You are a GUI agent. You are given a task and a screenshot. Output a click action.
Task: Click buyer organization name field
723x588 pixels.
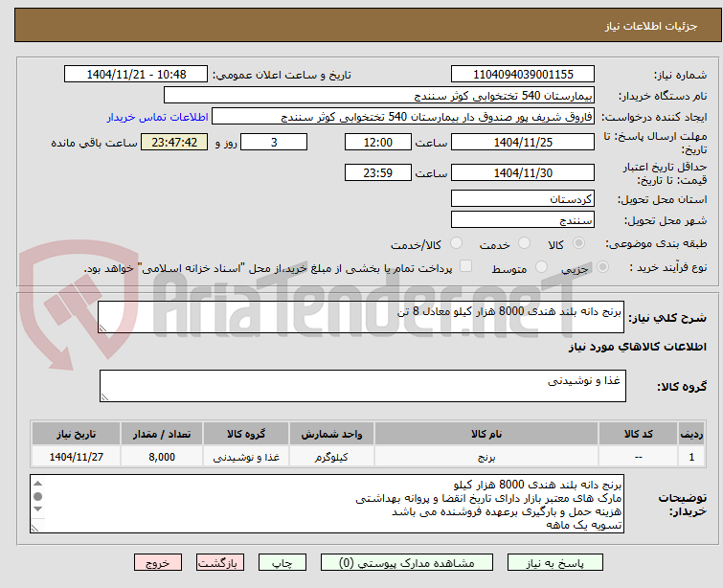(x=379, y=96)
